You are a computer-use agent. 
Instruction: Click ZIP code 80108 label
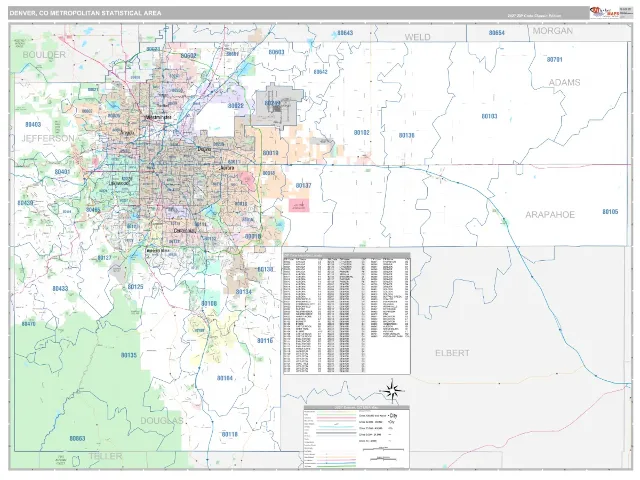pos(209,304)
